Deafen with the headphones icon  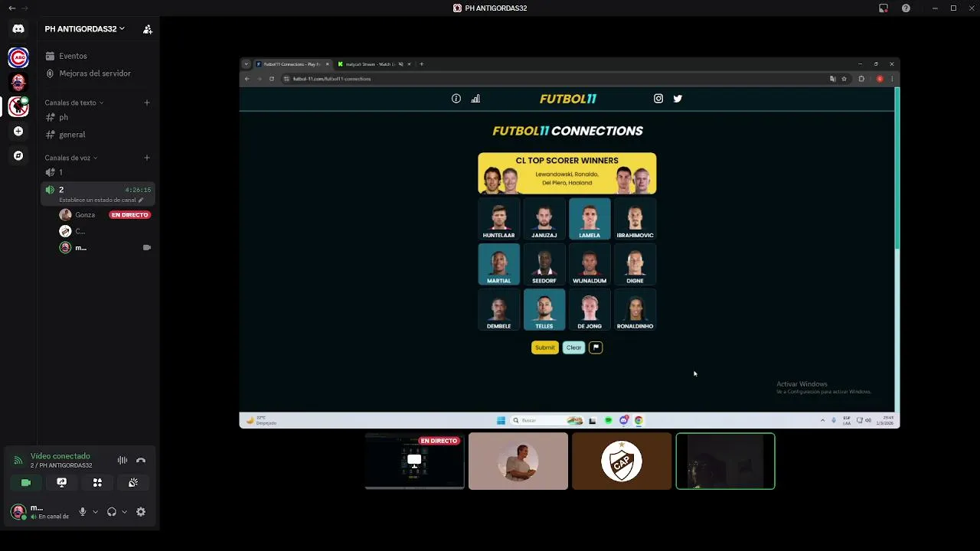(112, 512)
